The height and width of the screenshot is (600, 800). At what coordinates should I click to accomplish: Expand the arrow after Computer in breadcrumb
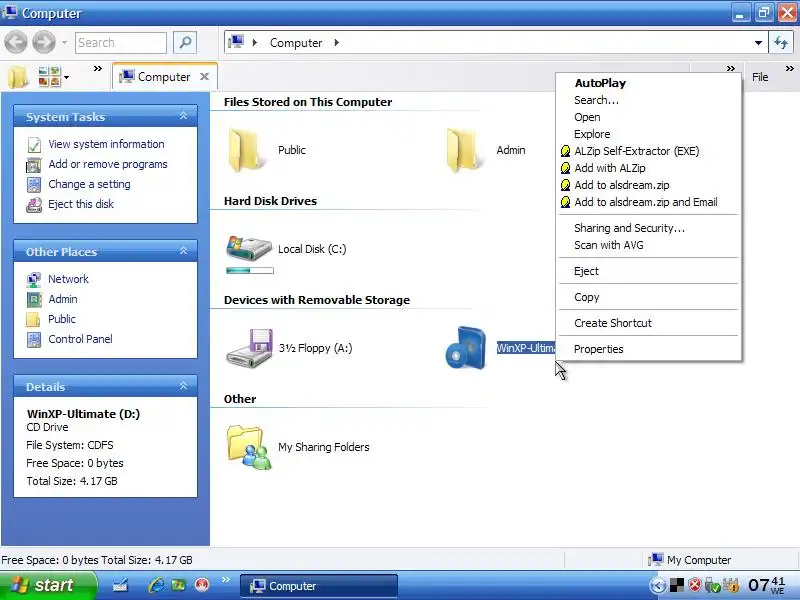coord(337,43)
